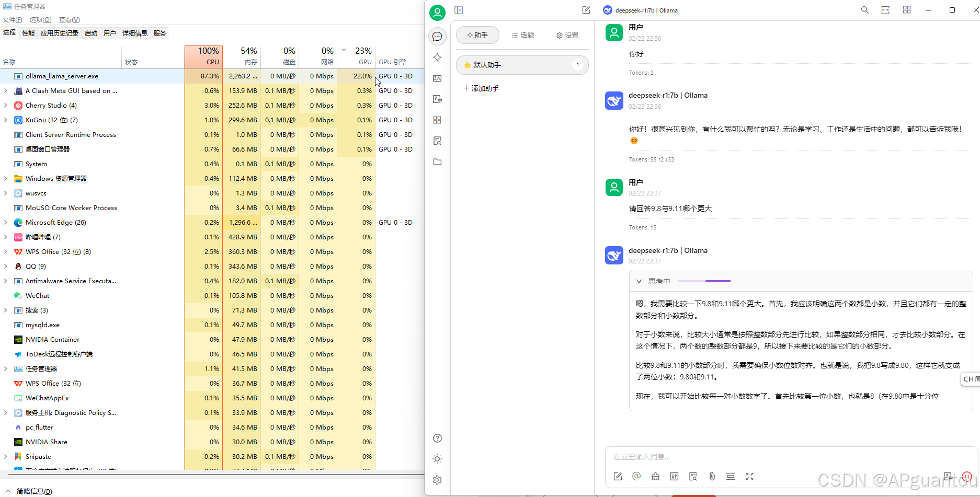Toggle the narrow layout icon in title bar

(x=885, y=10)
